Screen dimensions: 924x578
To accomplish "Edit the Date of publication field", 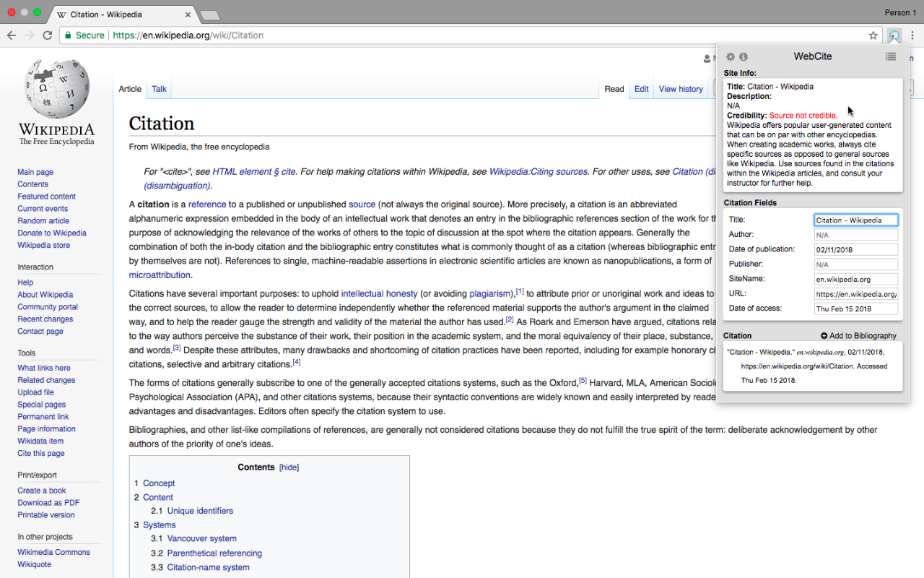I will pyautogui.click(x=856, y=249).
